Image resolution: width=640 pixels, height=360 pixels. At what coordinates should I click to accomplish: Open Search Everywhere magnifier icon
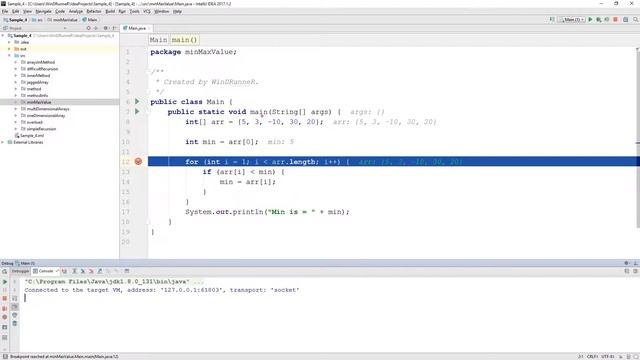pyautogui.click(x=636, y=20)
